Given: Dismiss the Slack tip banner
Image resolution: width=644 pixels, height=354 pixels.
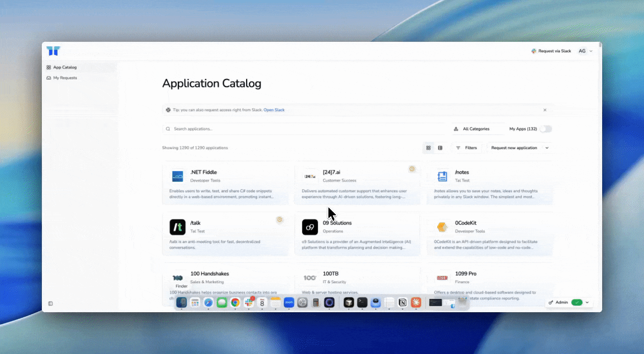Looking at the screenshot, I should point(545,110).
